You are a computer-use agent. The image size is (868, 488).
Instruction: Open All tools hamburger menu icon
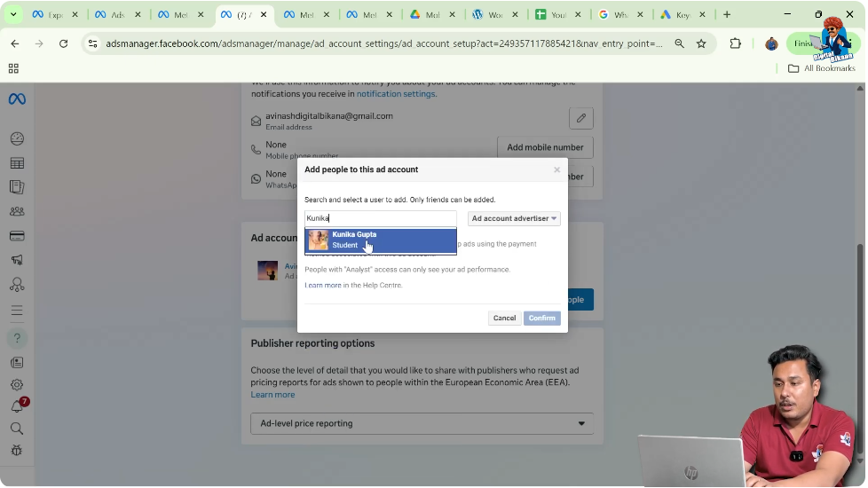click(x=17, y=311)
